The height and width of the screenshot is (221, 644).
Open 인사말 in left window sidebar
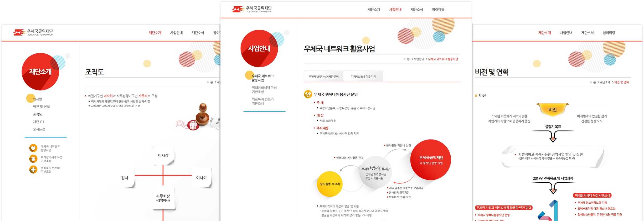coord(38,99)
